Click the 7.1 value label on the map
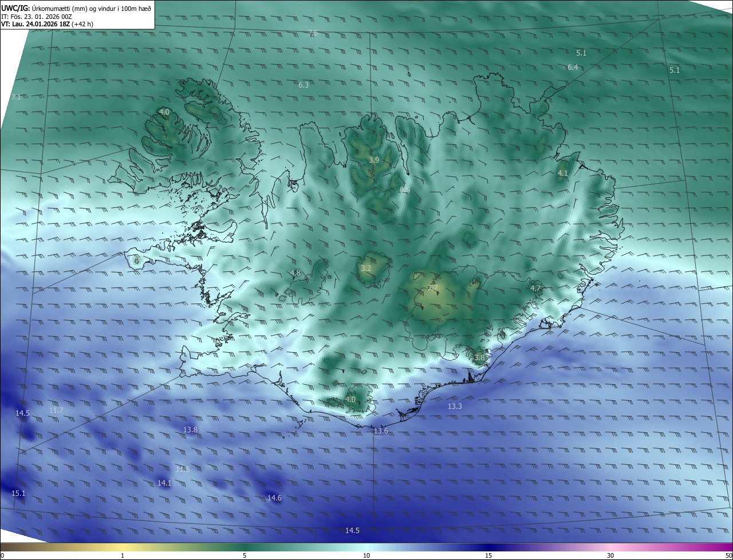 point(15,97)
